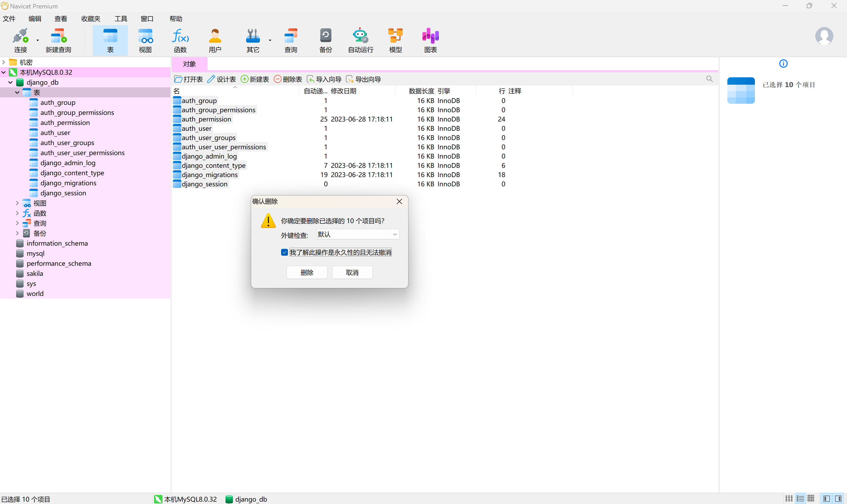Viewport: 847px width, 504px height.
Task: Click the 删除 (Delete) button in dialog
Action: (x=306, y=272)
